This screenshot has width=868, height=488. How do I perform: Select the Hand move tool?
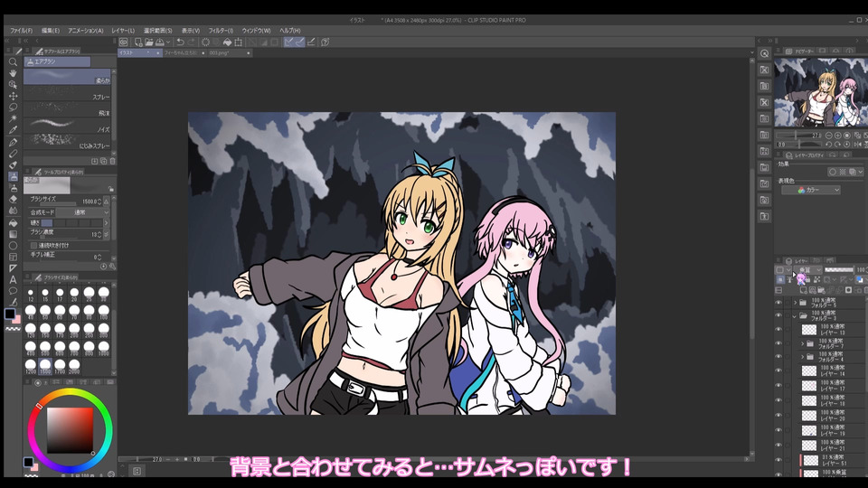pyautogui.click(x=13, y=73)
